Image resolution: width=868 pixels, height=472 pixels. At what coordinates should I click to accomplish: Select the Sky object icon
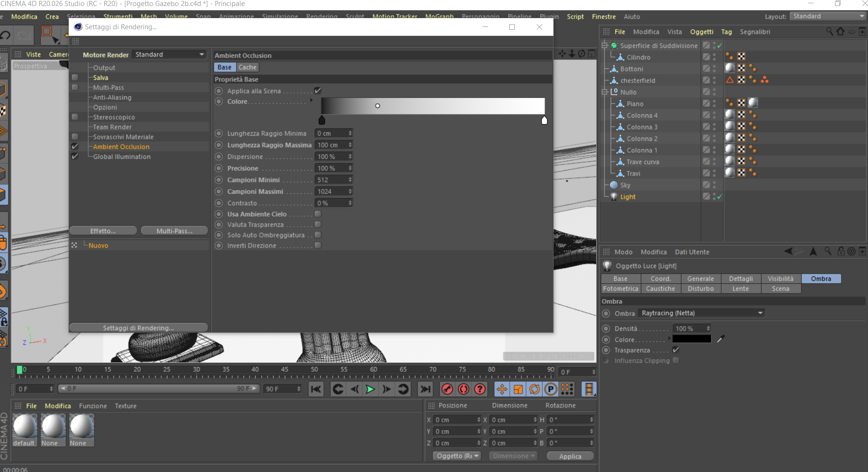point(614,185)
